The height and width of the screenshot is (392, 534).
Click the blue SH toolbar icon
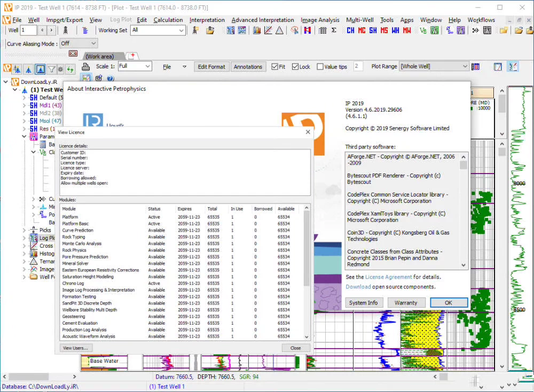(373, 30)
